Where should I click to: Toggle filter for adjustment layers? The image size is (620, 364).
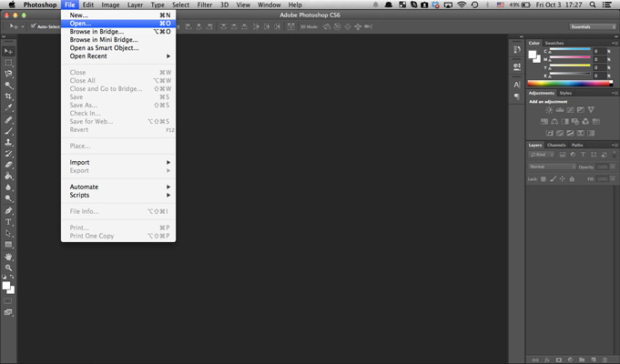pos(573,155)
